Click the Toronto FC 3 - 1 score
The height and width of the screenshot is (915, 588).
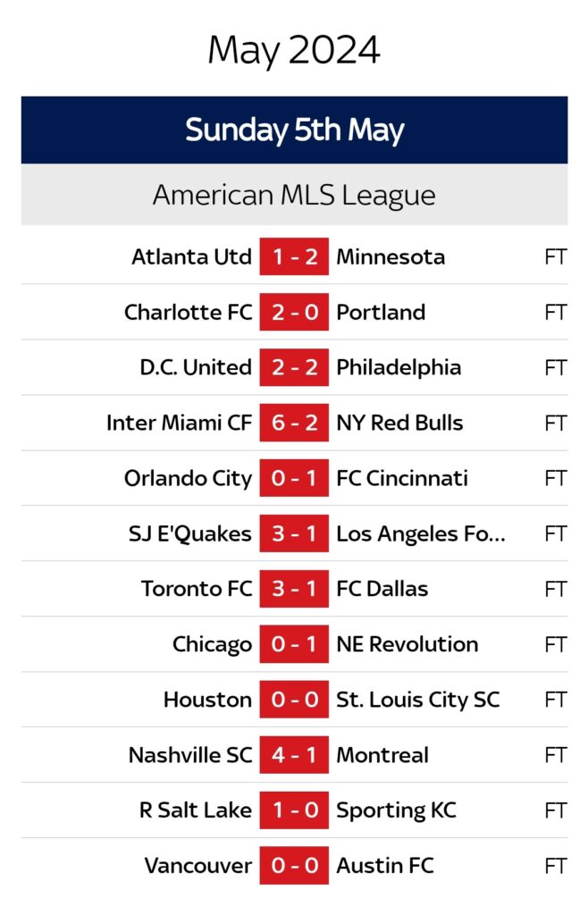pos(294,590)
